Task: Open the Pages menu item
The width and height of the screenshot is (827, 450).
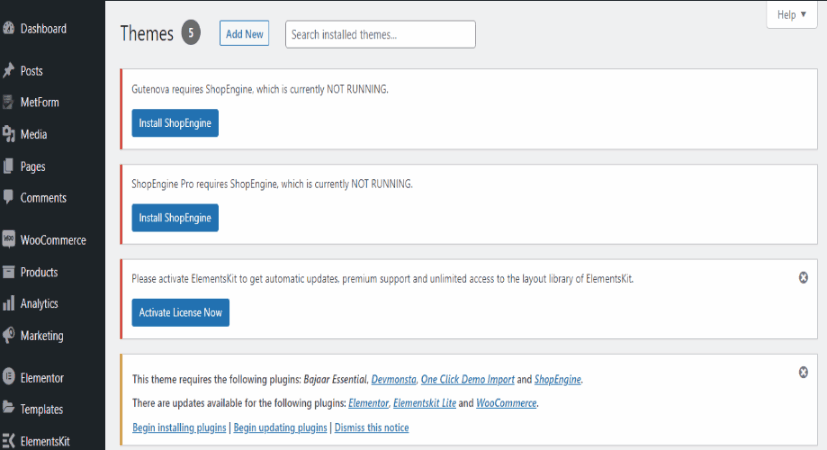Action: coord(33,166)
